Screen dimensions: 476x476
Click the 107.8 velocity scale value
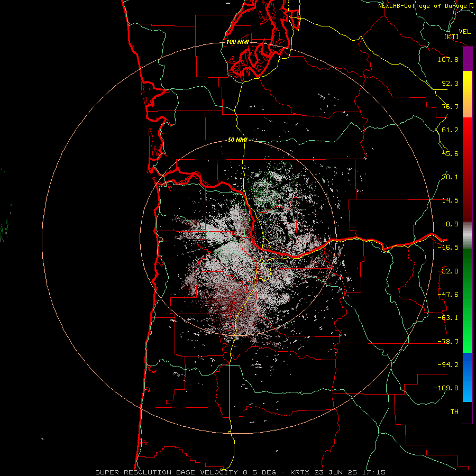point(448,59)
